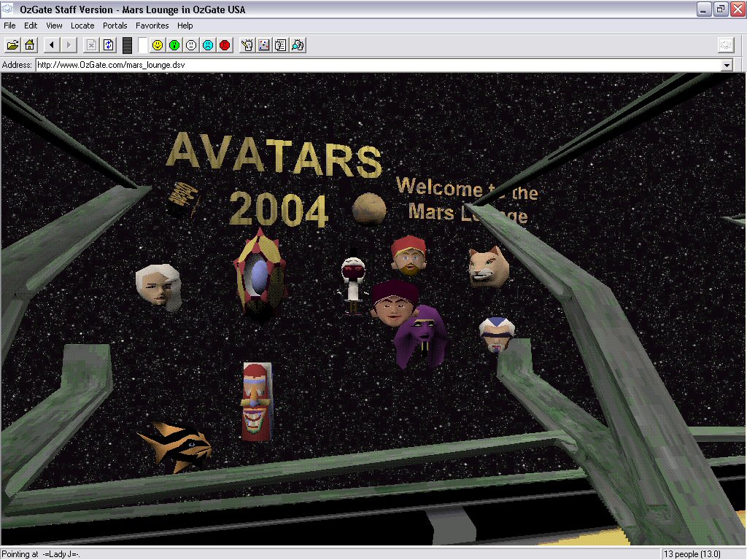Viewport: 747px width, 560px height.
Task: Click the black striped bar toolbar button
Action: coord(127,45)
